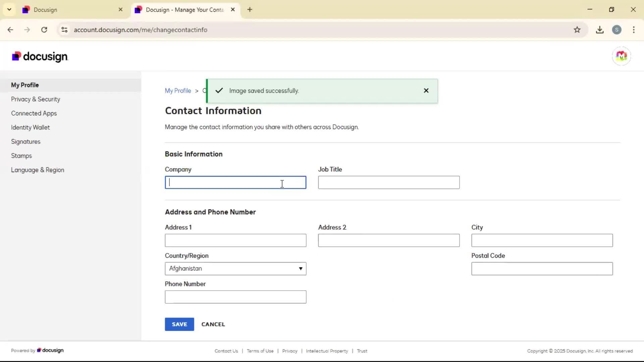
Task: Open Contact Us footer link
Action: pos(226,351)
